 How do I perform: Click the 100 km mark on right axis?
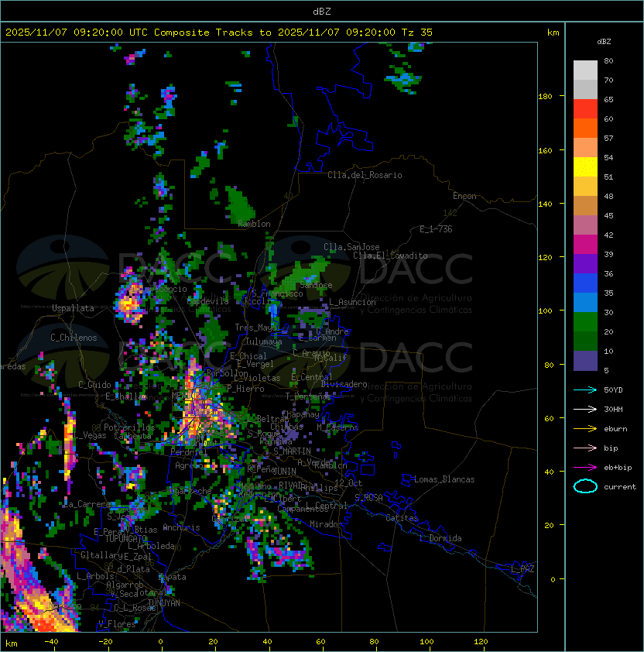pyautogui.click(x=545, y=311)
